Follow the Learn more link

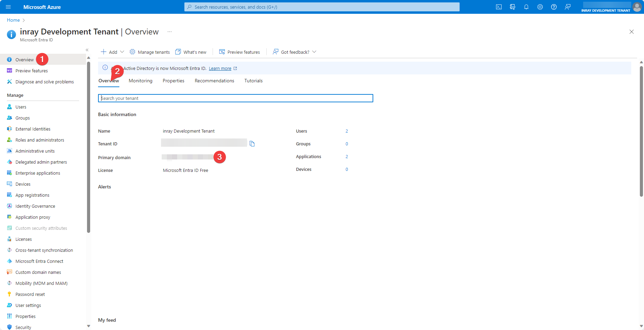point(220,69)
